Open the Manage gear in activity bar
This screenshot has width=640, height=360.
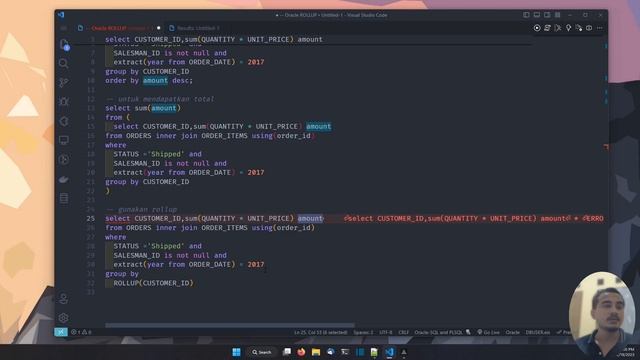pos(64,318)
